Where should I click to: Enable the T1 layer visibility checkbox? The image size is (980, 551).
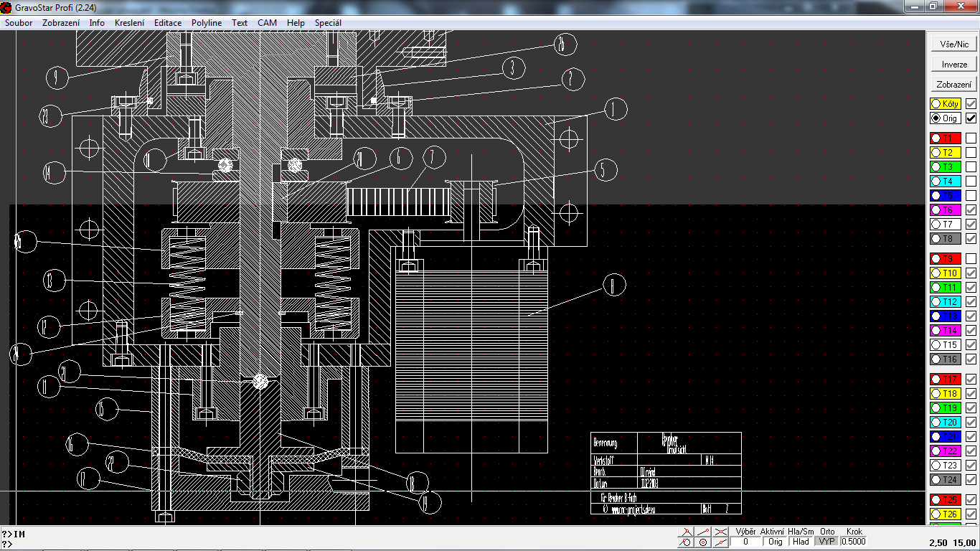tap(971, 138)
